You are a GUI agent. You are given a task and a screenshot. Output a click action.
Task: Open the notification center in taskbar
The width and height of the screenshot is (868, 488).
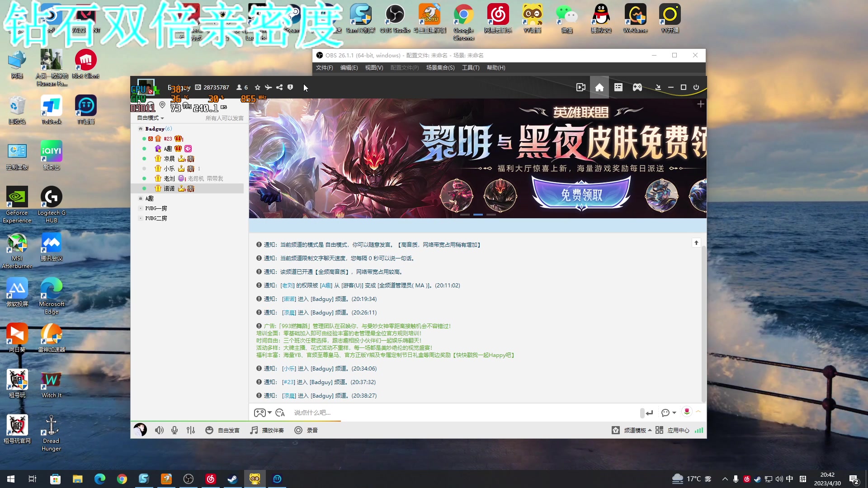[854, 479]
